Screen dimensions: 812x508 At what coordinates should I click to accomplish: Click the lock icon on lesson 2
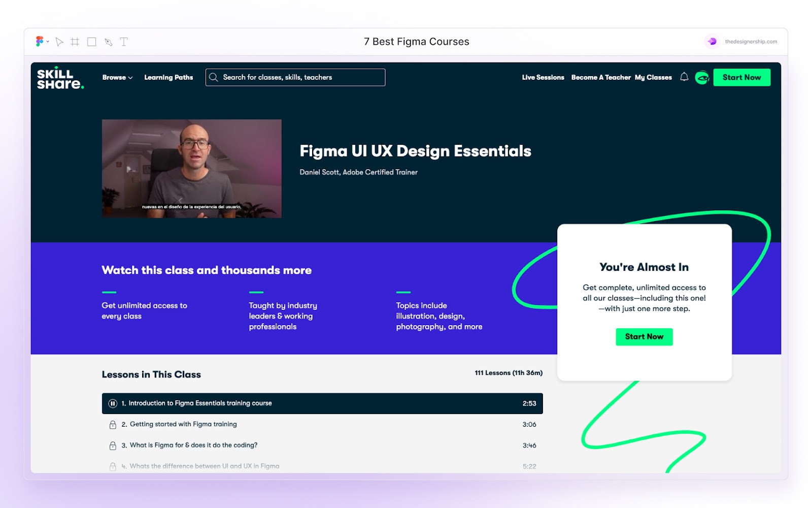113,424
